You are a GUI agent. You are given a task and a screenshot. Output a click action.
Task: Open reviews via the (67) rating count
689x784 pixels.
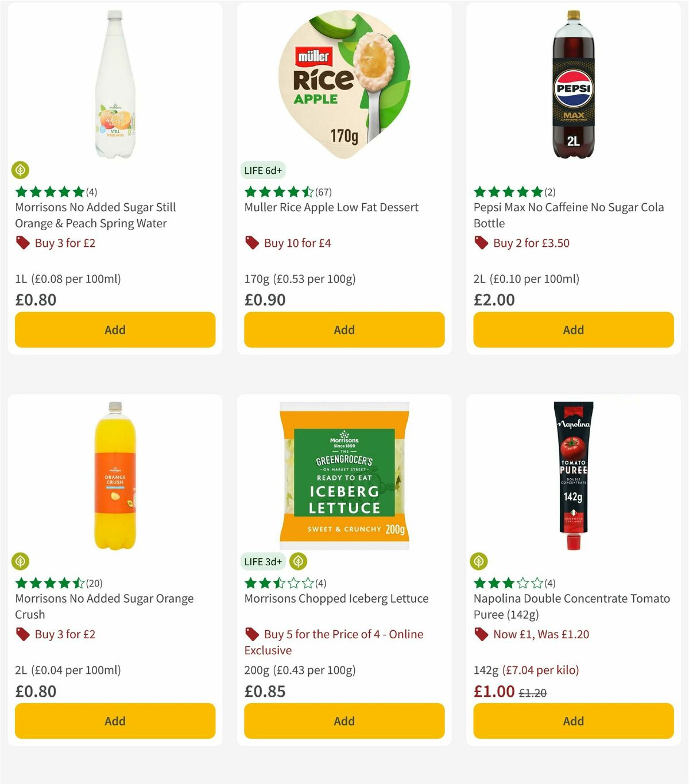324,192
